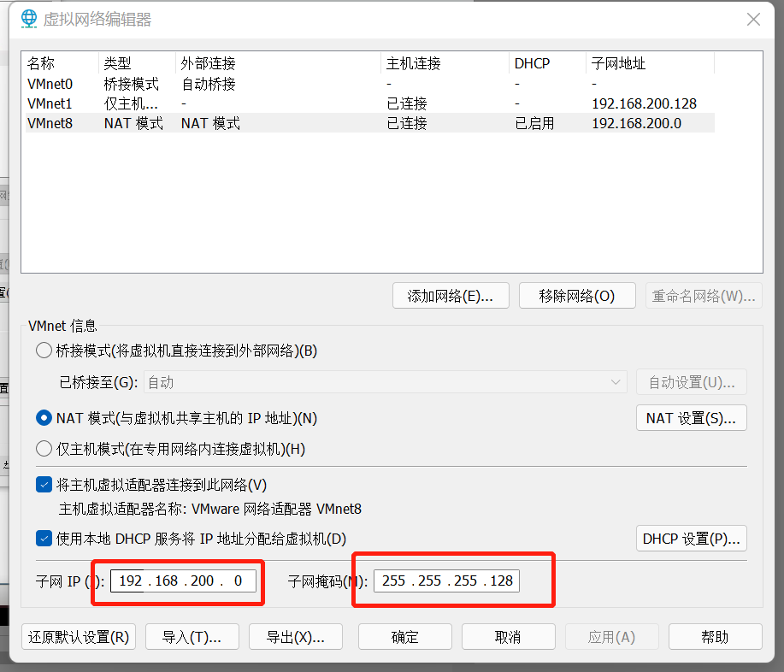Open NAT 设置(S)... dialog
This screenshot has width=784, height=672.
tap(692, 418)
